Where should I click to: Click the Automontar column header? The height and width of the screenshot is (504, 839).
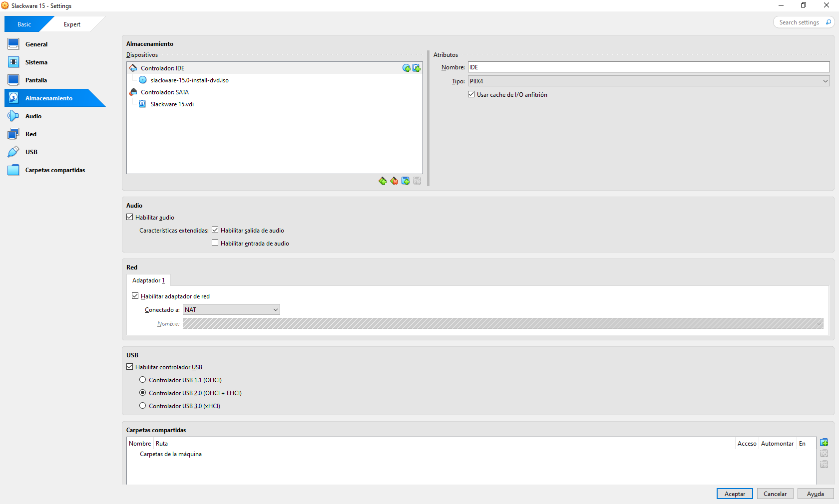[x=778, y=443]
